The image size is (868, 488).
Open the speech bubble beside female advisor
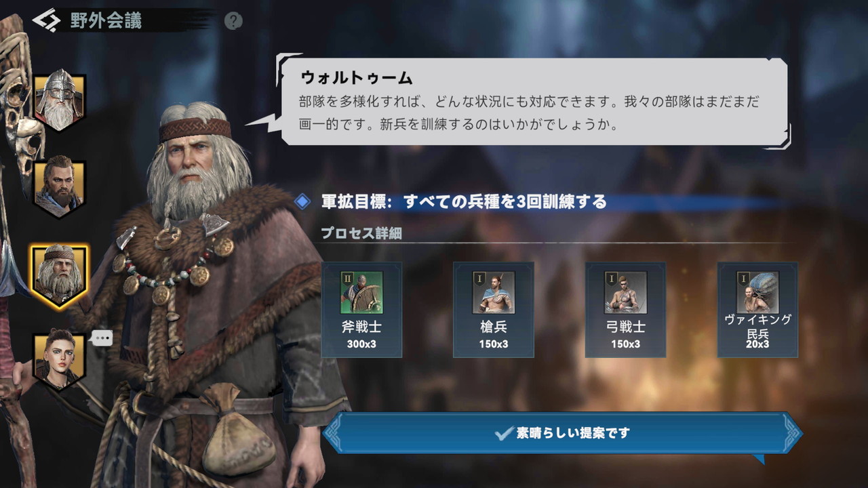102,338
